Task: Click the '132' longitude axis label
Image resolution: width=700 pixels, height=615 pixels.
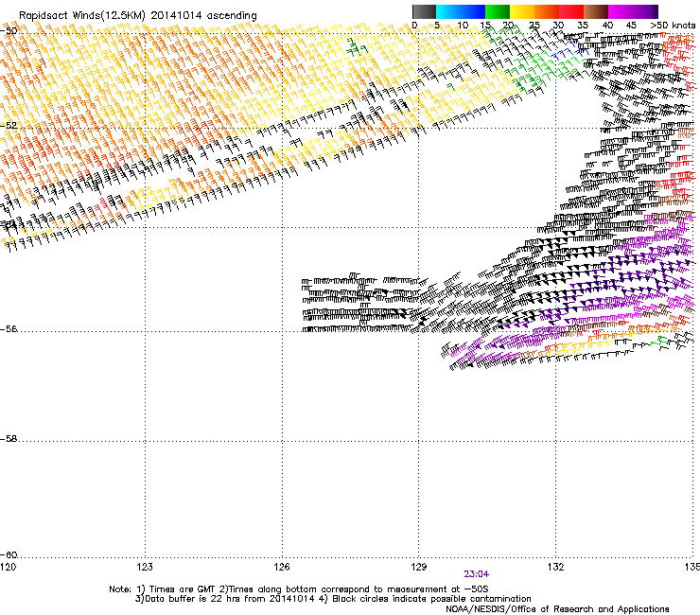Action: 555,567
